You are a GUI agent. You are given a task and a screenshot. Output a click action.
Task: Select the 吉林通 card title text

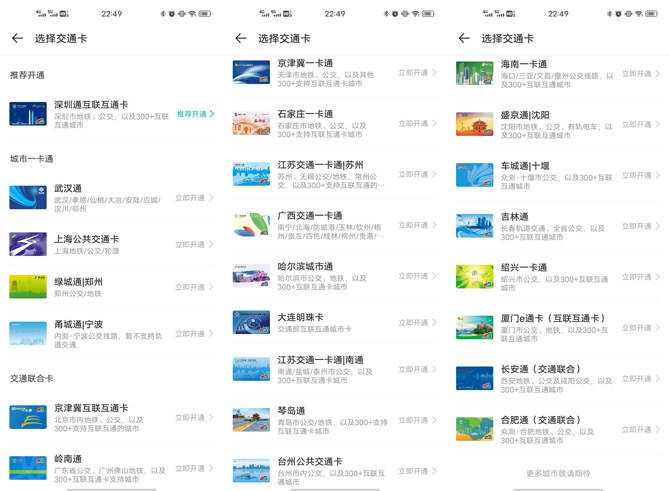514,217
